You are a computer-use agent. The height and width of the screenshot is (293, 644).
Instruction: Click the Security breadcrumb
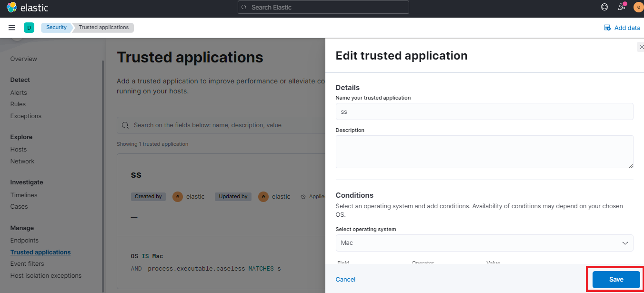(56, 27)
